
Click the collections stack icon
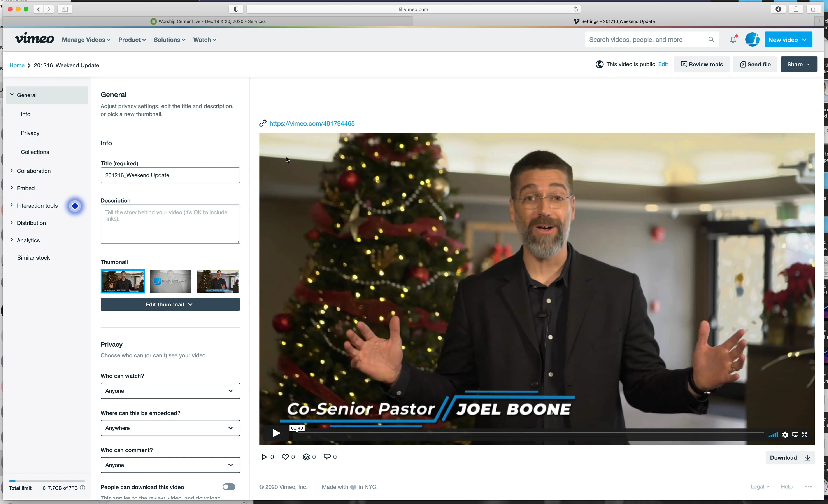(306, 457)
